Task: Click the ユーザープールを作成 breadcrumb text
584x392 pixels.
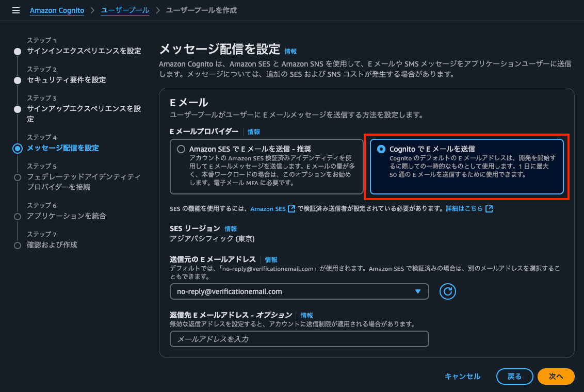Action: point(201,10)
